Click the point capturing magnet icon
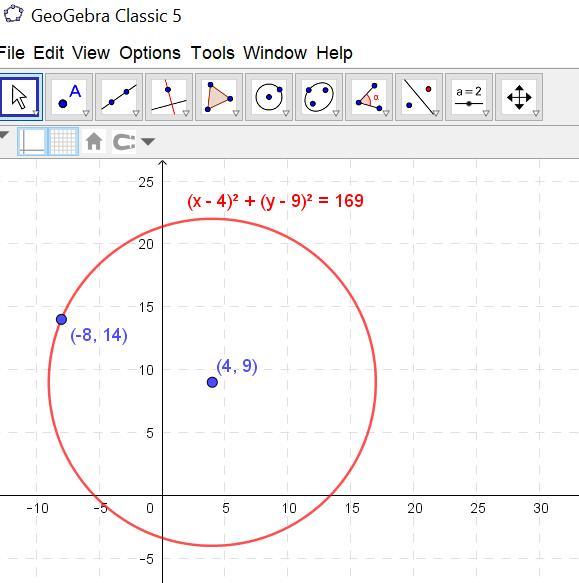Viewport: 579px width, 583px height. (x=124, y=142)
